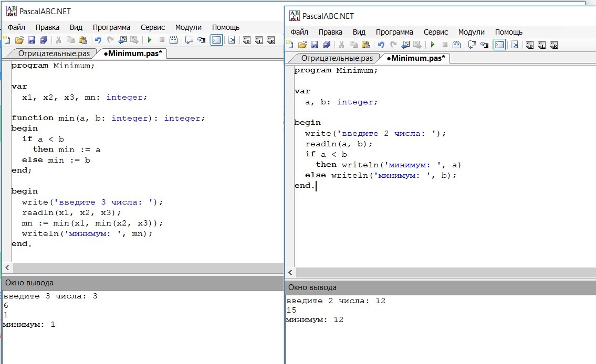The image size is (596, 364).
Task: New file icon in right PascalABC window
Action: [290, 45]
